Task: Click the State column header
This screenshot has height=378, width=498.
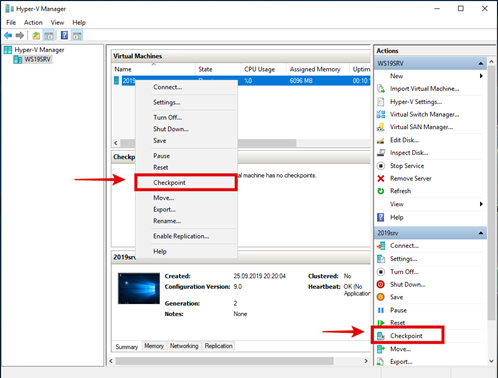Action: [x=218, y=69]
